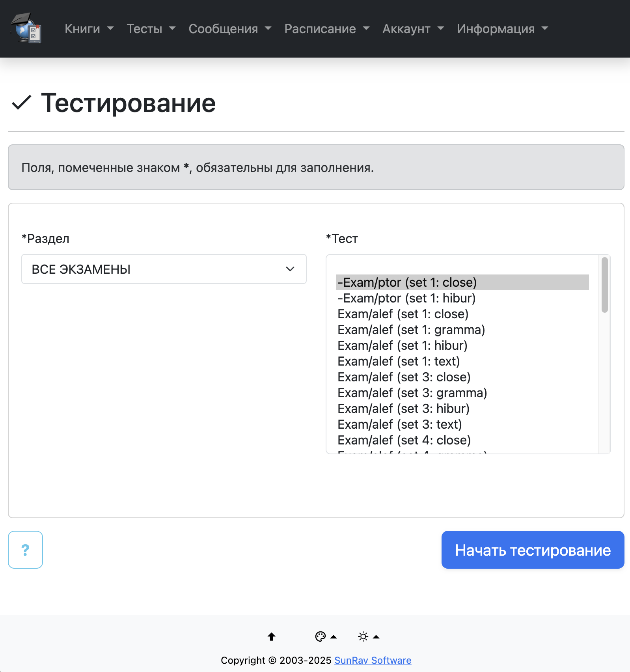Open the ВСЕ ЭКЗАМЕНЫ section dropdown

(x=164, y=269)
